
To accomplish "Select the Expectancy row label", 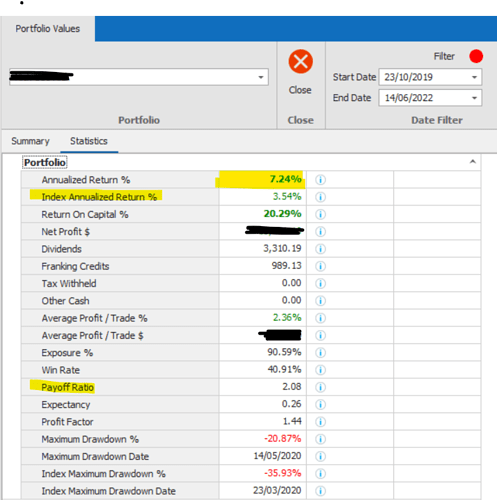I will (x=66, y=405).
